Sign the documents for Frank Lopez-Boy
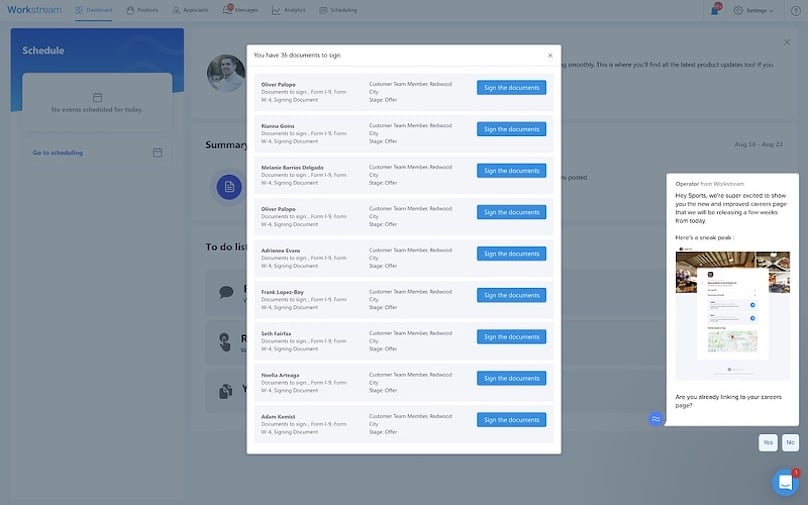 tap(511, 295)
